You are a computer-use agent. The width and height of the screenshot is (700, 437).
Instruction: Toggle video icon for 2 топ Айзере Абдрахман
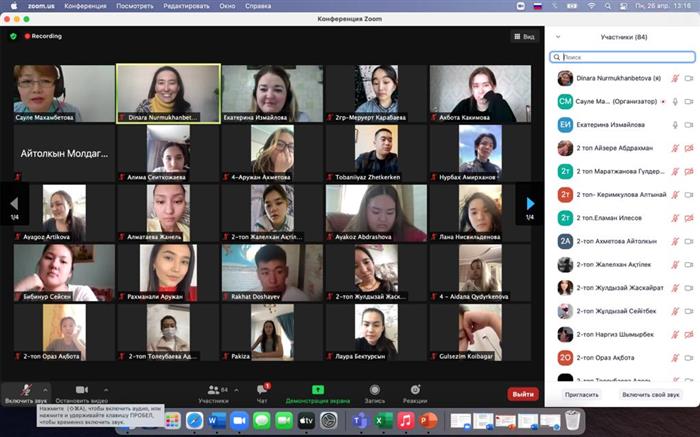coord(688,147)
